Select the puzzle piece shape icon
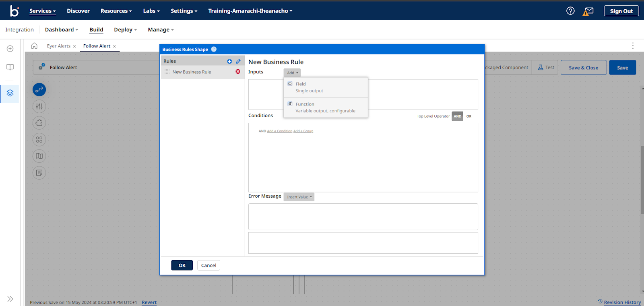Image resolution: width=644 pixels, height=306 pixels. point(39,123)
